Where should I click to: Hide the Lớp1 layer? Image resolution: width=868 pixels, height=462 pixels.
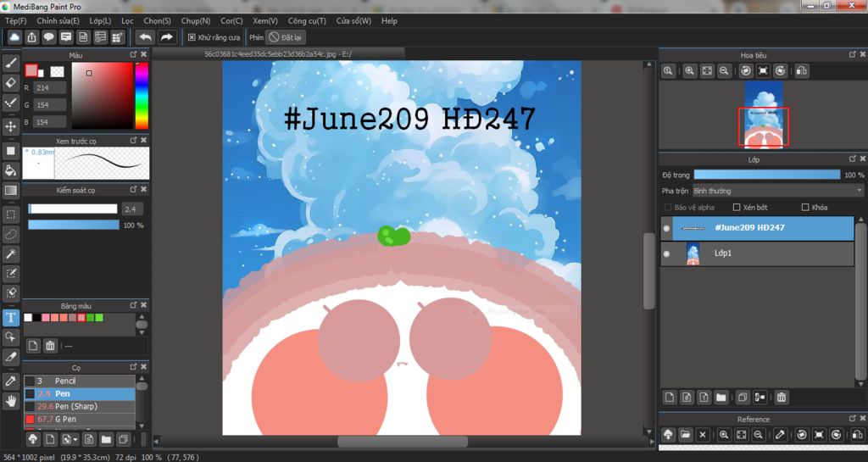(666, 253)
